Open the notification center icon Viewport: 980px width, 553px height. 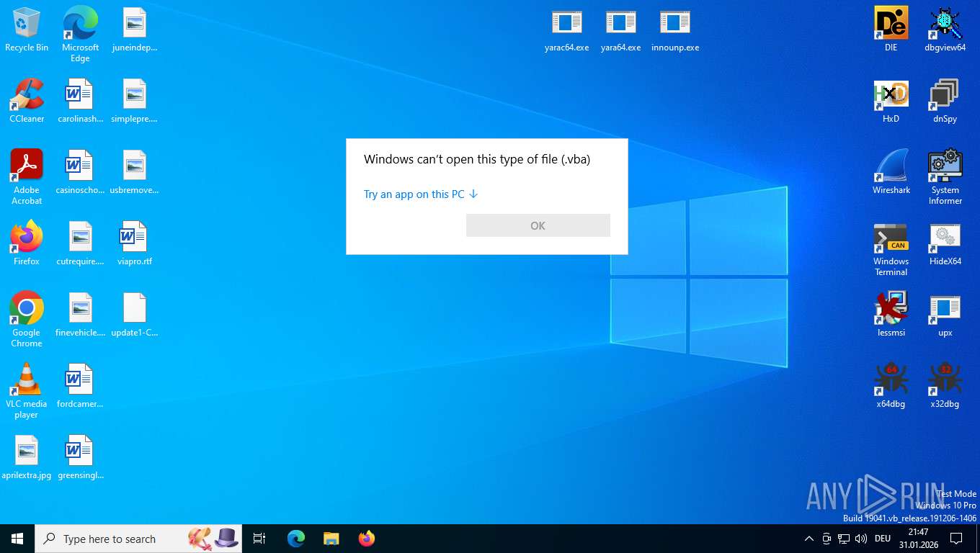(956, 539)
